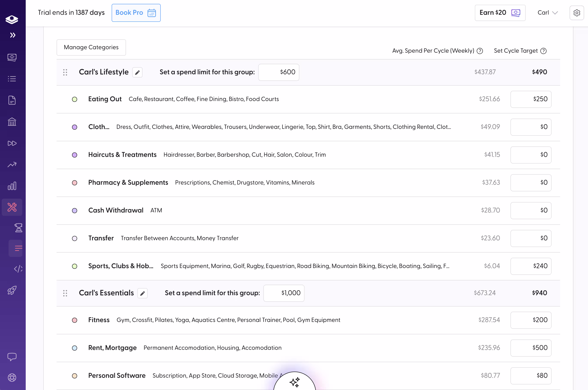Click the $673.24 average spend value
Viewport: 588px width, 390px height.
click(485, 293)
